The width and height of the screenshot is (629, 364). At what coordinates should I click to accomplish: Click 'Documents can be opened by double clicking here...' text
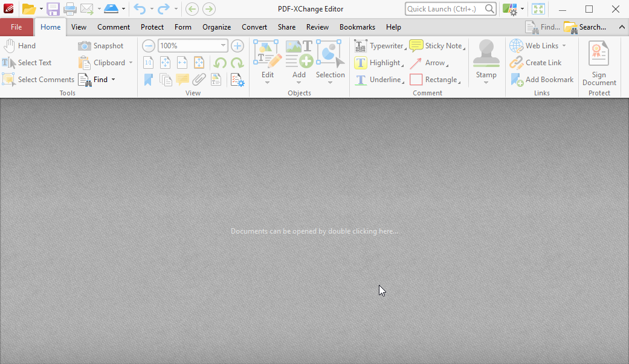(x=314, y=231)
